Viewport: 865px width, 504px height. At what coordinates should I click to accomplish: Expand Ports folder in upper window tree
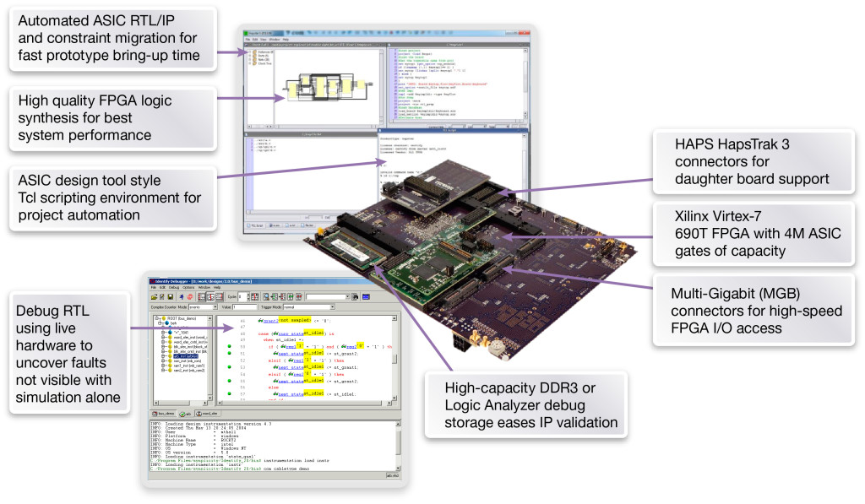(249, 56)
